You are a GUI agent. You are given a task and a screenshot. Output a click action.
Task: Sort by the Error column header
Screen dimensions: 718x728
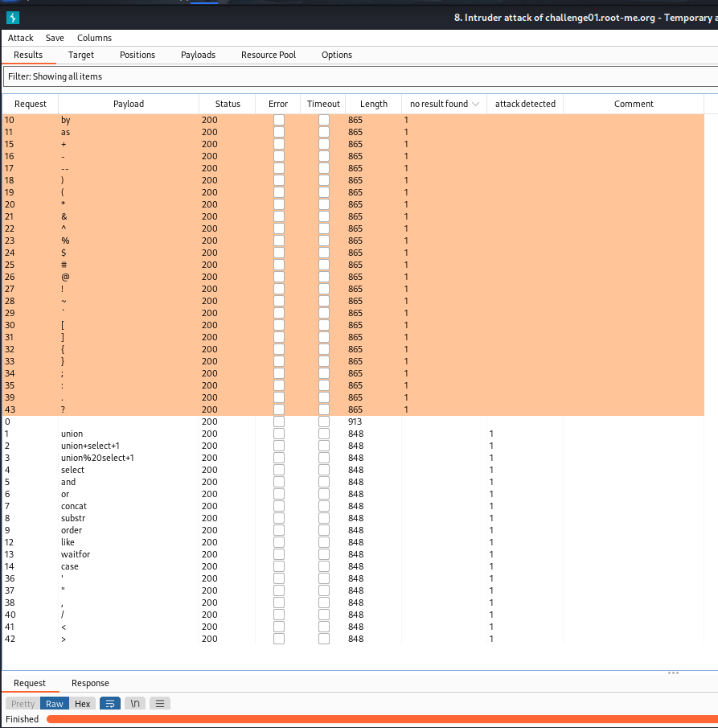[278, 104]
